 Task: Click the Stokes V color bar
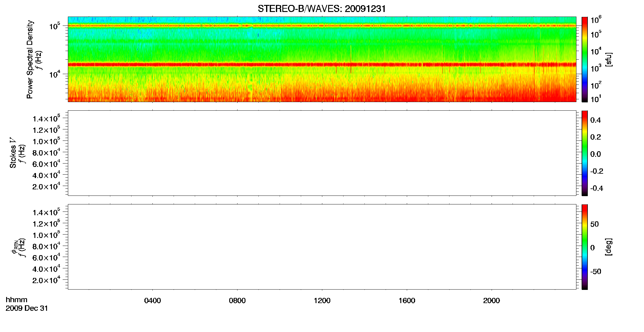point(585,153)
